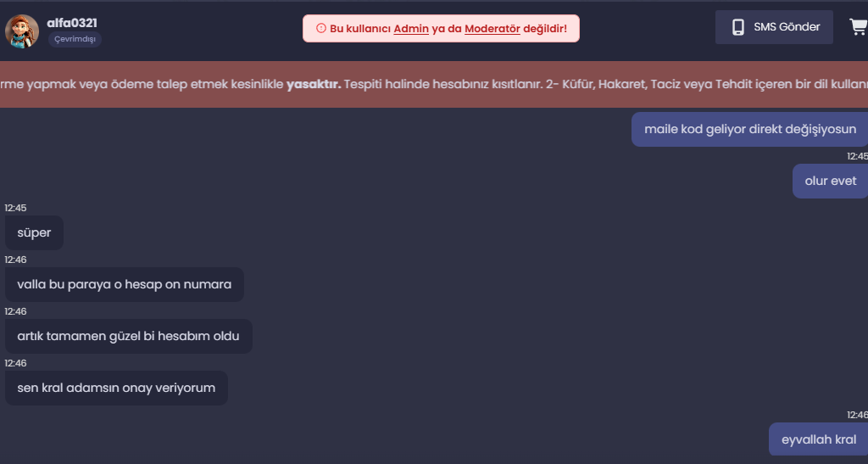Open the Moderatör link in the warning
The width and height of the screenshot is (868, 464).
(x=492, y=29)
